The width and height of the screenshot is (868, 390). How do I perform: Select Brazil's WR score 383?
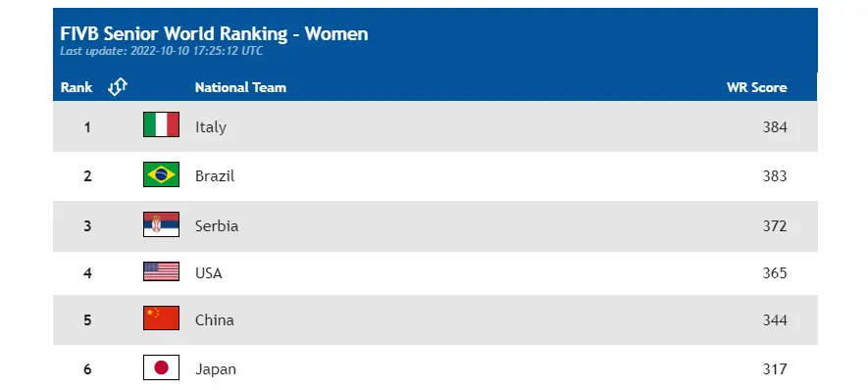tap(775, 175)
